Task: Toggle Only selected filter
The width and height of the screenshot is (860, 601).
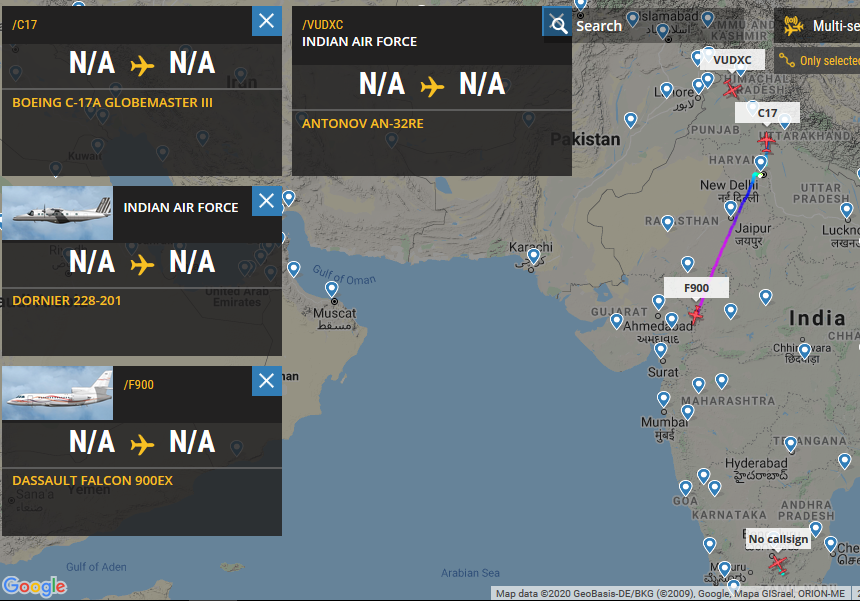Action: coord(817,60)
